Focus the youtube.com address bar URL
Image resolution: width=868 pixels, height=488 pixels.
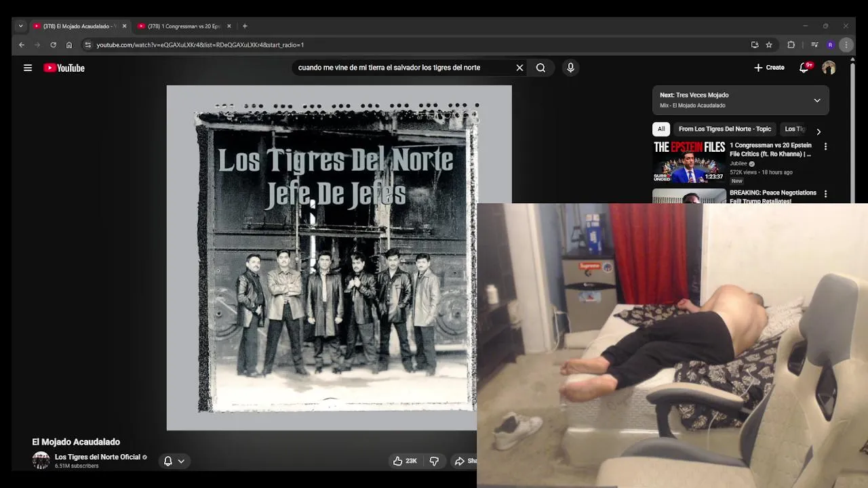[x=200, y=45]
